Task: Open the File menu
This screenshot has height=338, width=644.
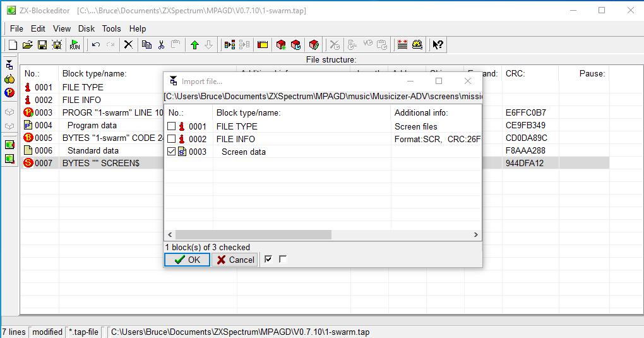Action: [16, 29]
